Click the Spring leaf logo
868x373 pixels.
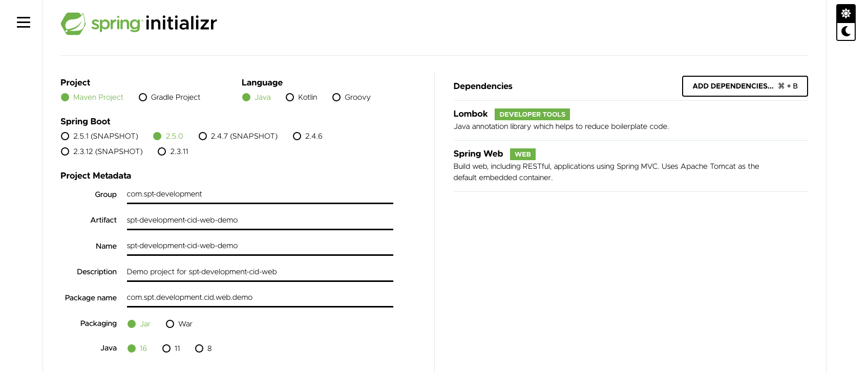(73, 24)
